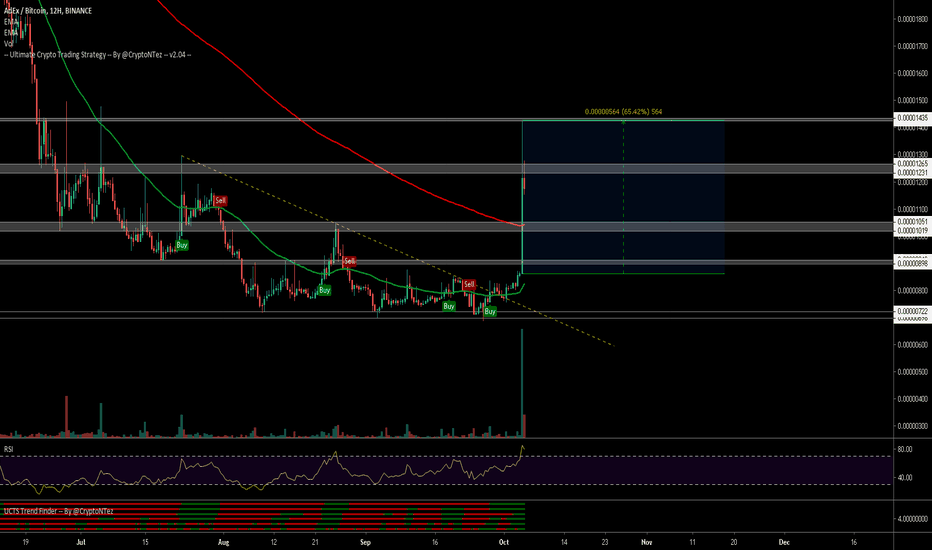Click the 0.00000800 price axis value

[912, 290]
